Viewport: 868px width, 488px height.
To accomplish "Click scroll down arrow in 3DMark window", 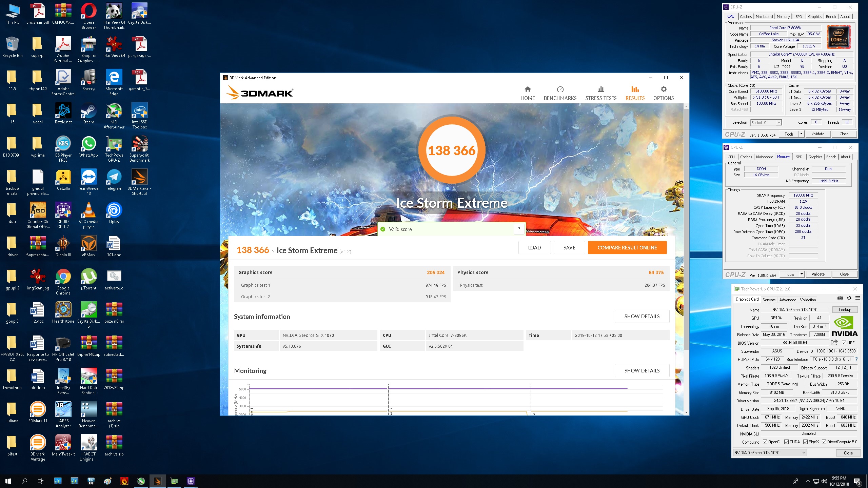I will pos(686,412).
